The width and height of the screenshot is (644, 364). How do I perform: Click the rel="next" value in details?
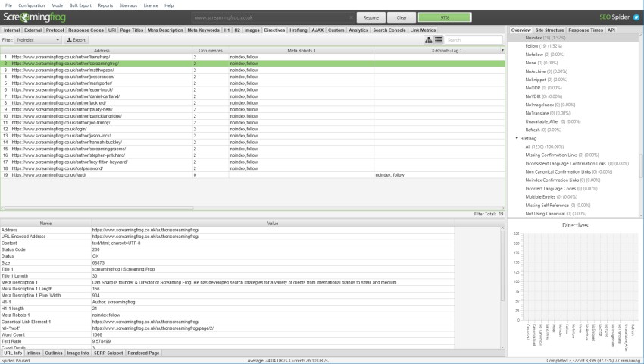pos(152,328)
